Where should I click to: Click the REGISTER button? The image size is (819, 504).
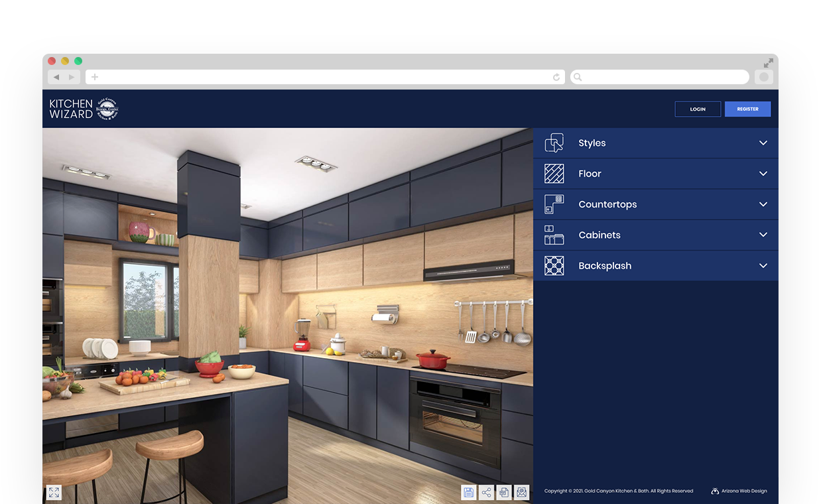point(747,109)
